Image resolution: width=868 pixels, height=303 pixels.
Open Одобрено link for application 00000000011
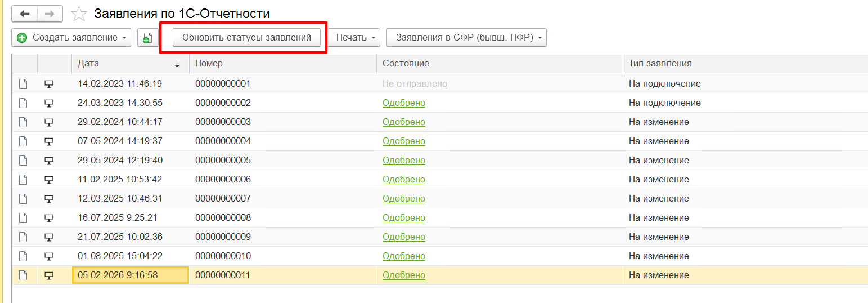404,275
